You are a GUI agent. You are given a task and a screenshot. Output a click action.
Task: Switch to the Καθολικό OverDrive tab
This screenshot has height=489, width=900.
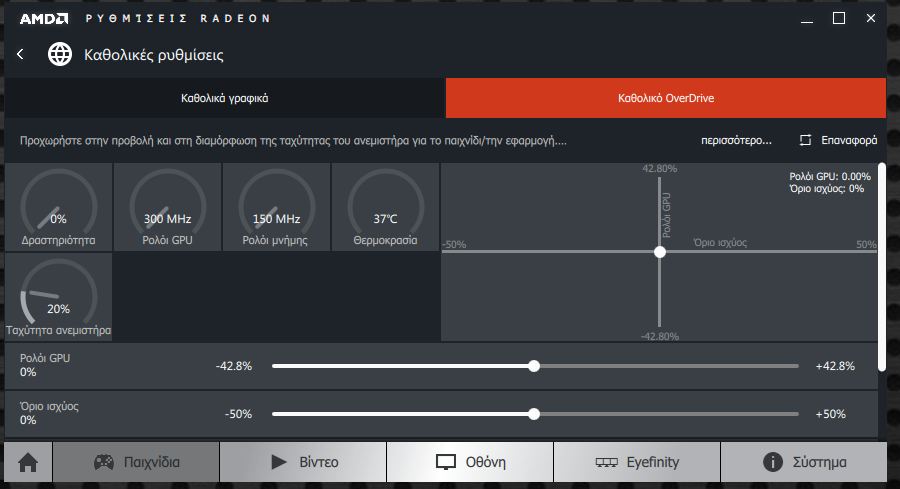pos(666,98)
